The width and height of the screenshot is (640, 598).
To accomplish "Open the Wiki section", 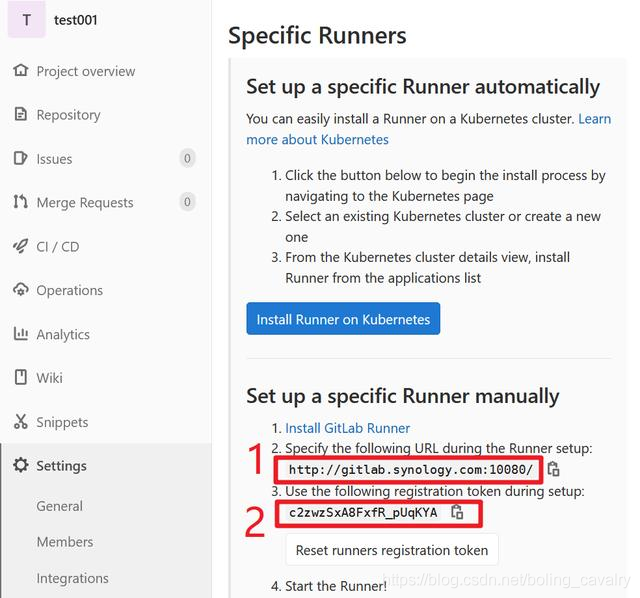I will pos(49,378).
